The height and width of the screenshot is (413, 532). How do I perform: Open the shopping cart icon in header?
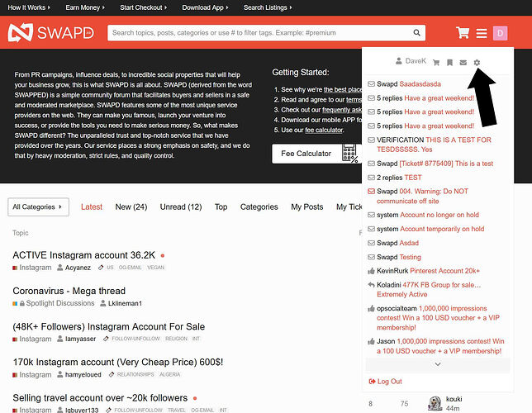[463, 33]
